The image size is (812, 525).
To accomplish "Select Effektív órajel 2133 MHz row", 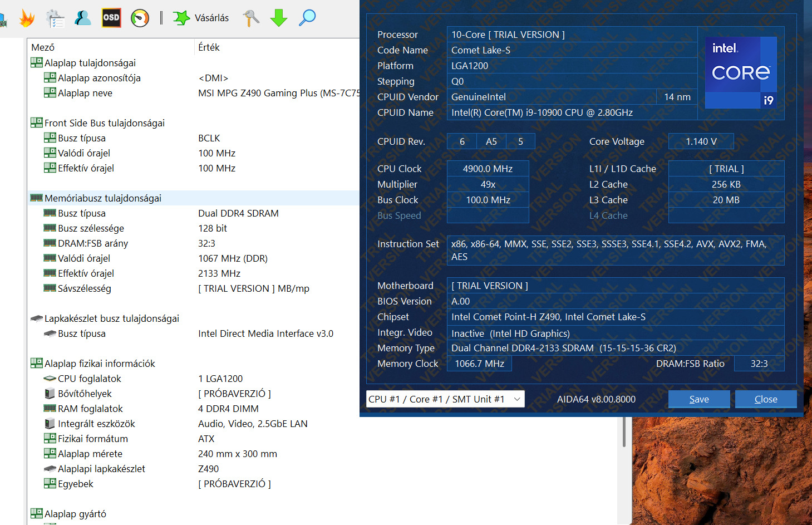I will point(194,273).
